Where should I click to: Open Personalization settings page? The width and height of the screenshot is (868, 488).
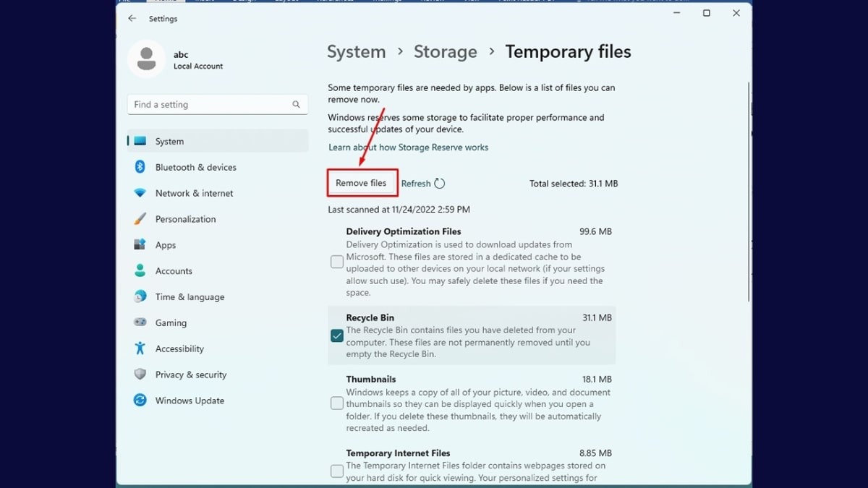[x=218, y=219]
